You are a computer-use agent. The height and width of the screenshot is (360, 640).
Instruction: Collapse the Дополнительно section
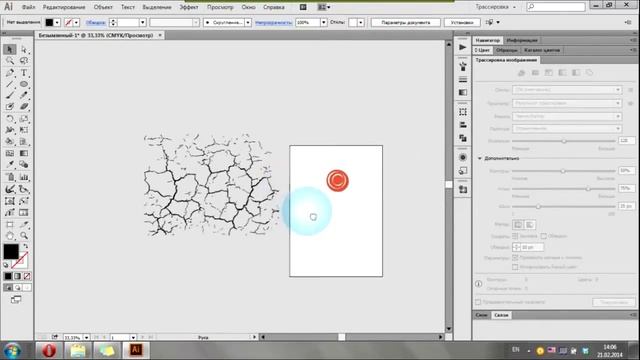click(480, 158)
